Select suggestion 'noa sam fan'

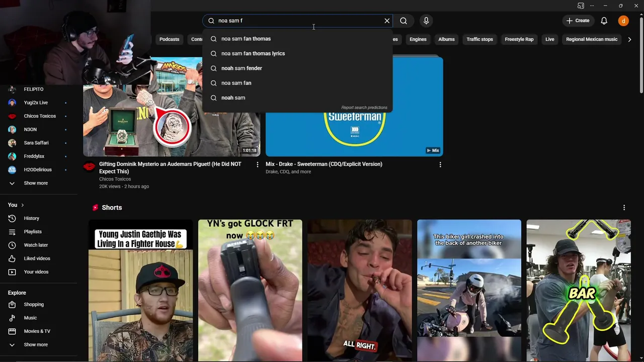297,83
